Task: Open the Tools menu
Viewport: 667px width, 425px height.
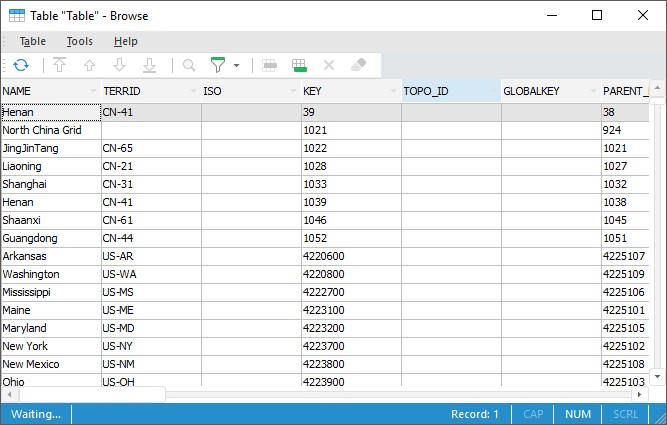Action: point(80,41)
